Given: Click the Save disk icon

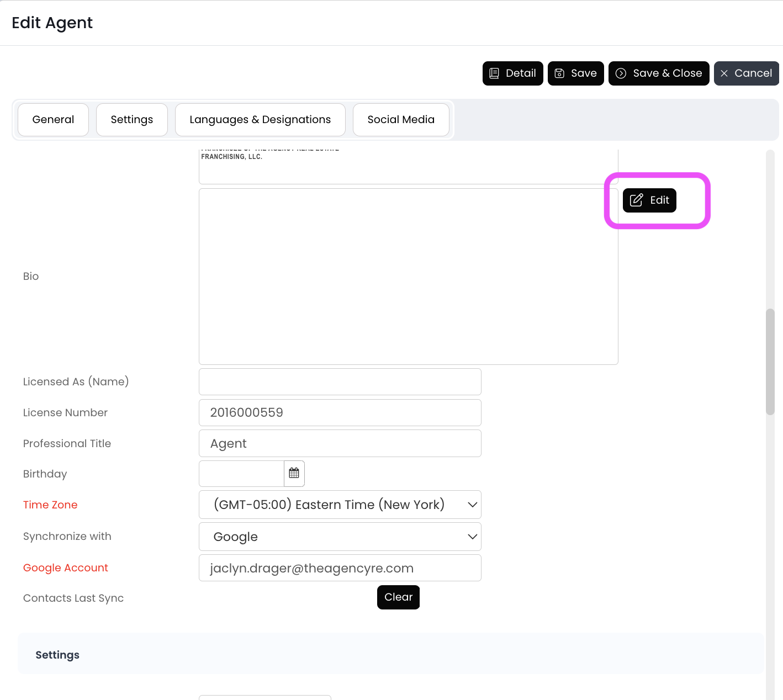Looking at the screenshot, I should [559, 73].
